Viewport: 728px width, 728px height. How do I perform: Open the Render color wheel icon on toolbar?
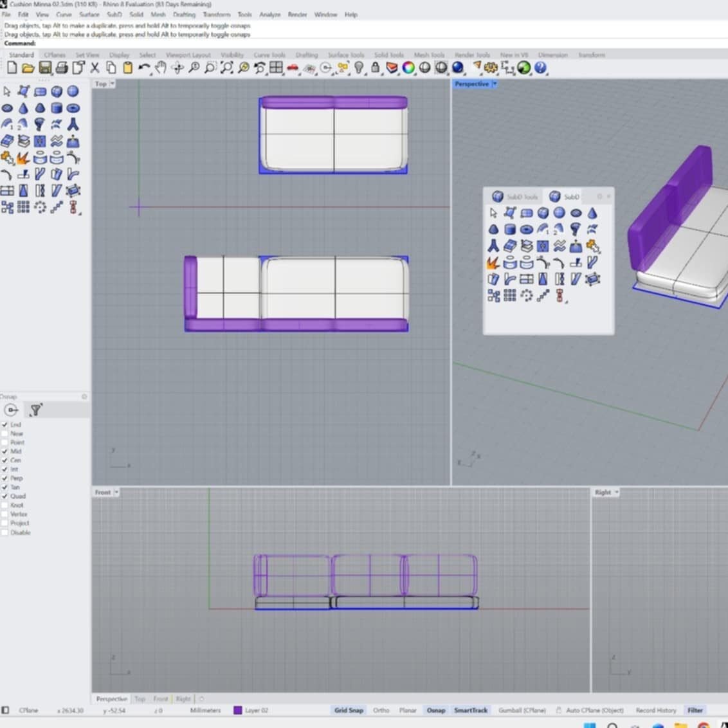point(409,68)
